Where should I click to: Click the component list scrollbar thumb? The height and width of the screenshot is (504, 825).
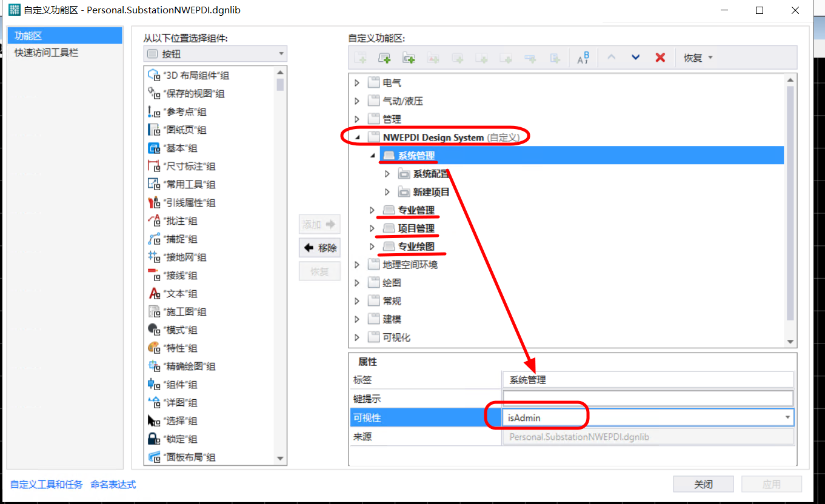click(280, 84)
